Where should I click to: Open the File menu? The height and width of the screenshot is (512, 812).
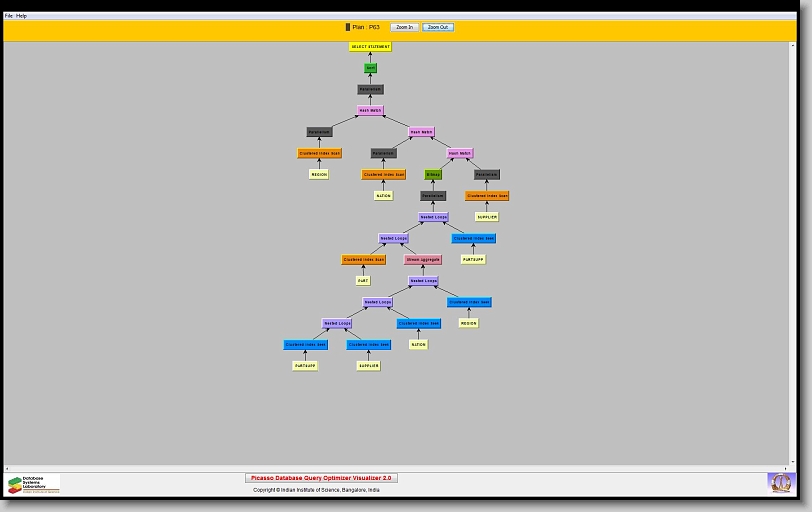(x=9, y=16)
